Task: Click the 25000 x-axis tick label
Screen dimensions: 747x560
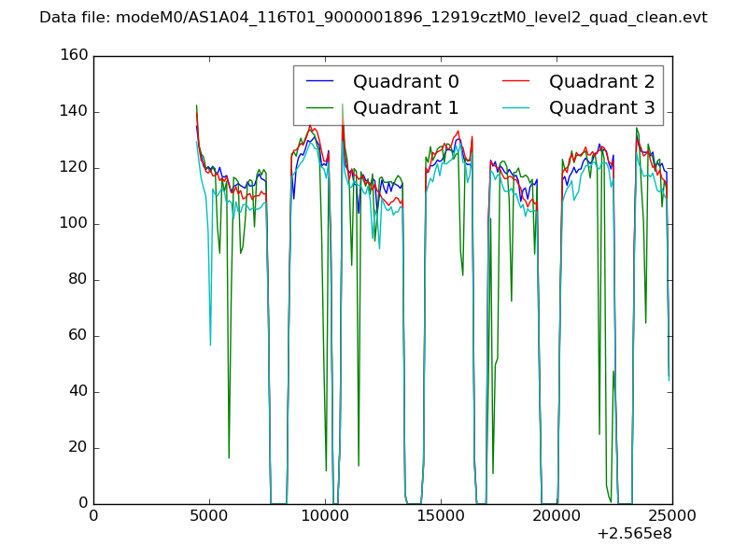Action: [x=671, y=516]
